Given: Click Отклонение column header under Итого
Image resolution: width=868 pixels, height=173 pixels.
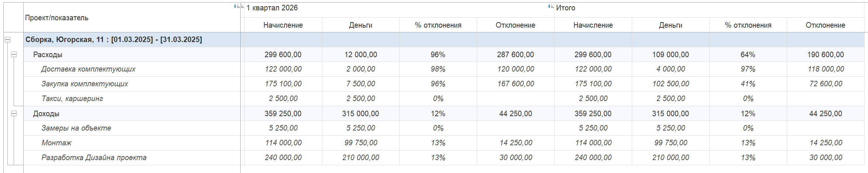Looking at the screenshot, I should click(826, 25).
